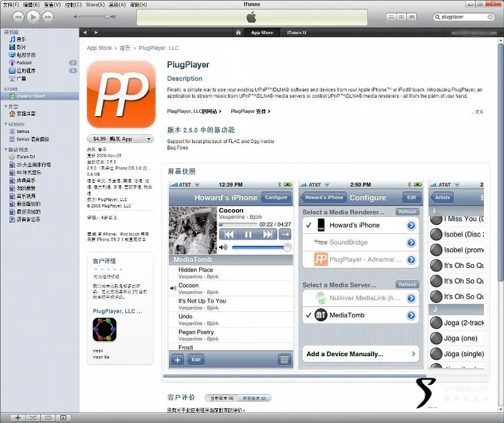
Task: Click the volume slider track
Action: point(93,17)
